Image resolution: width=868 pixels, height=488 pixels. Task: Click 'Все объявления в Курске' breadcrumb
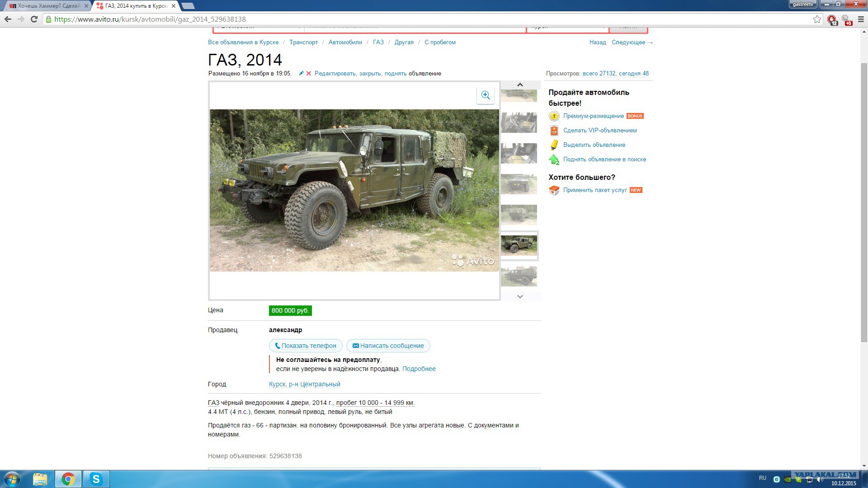point(243,42)
